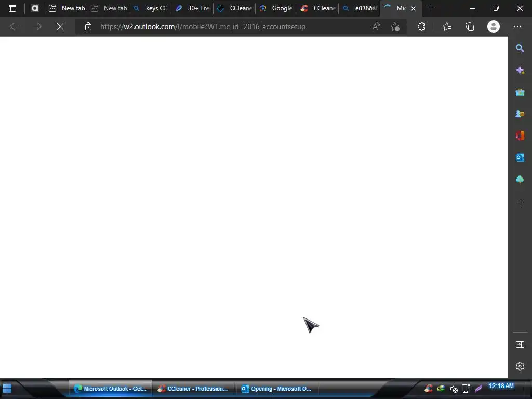Switch to Opening - Microsoft Outlook taskbar item
532x399 pixels.
point(277,389)
